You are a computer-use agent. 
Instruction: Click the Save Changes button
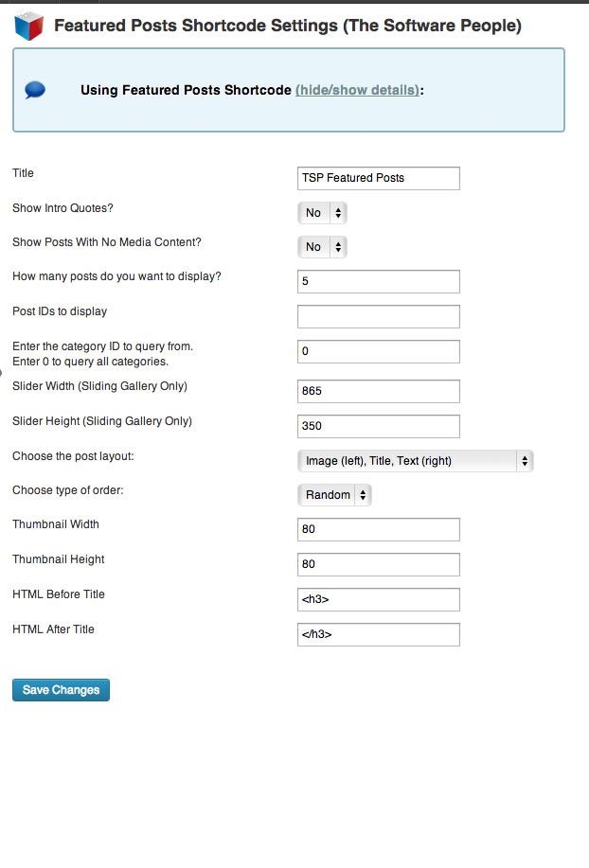click(x=61, y=690)
